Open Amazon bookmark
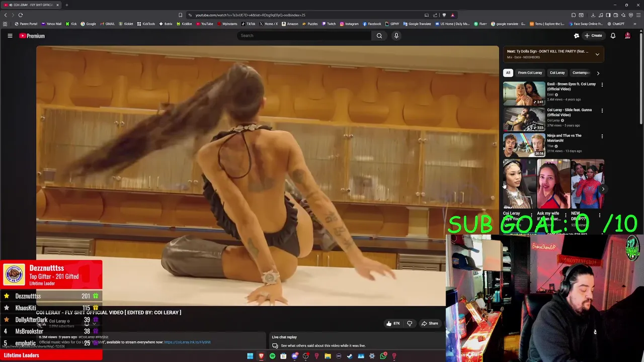 [x=290, y=24]
